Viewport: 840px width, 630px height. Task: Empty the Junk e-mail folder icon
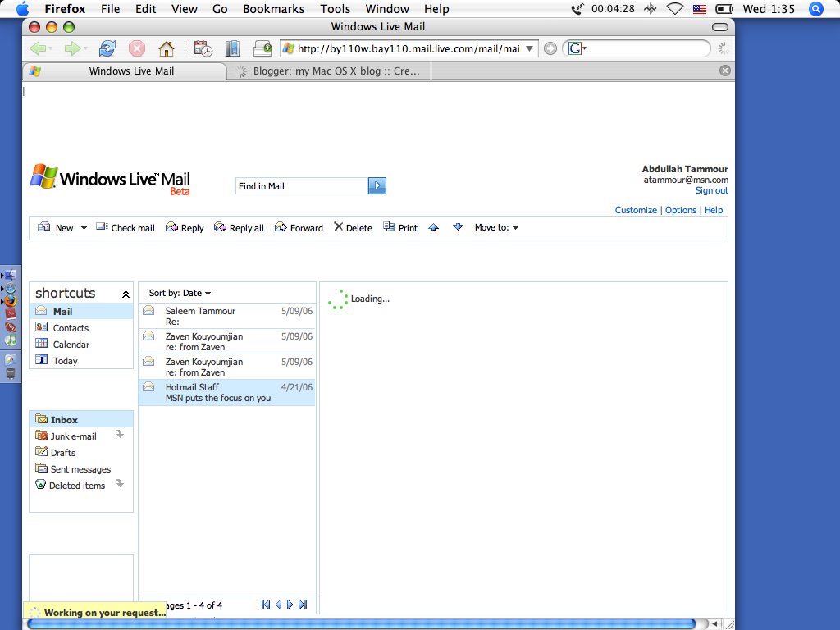click(120, 434)
